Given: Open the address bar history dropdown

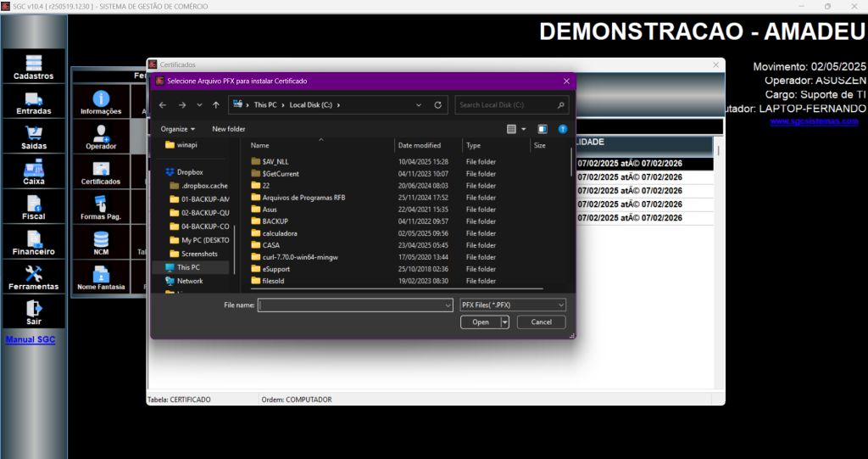Looking at the screenshot, I should (x=419, y=104).
